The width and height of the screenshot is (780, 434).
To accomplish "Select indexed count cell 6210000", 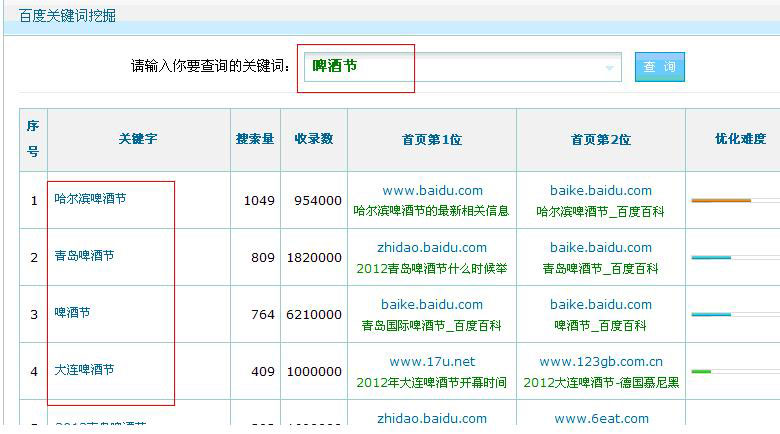I will click(314, 315).
